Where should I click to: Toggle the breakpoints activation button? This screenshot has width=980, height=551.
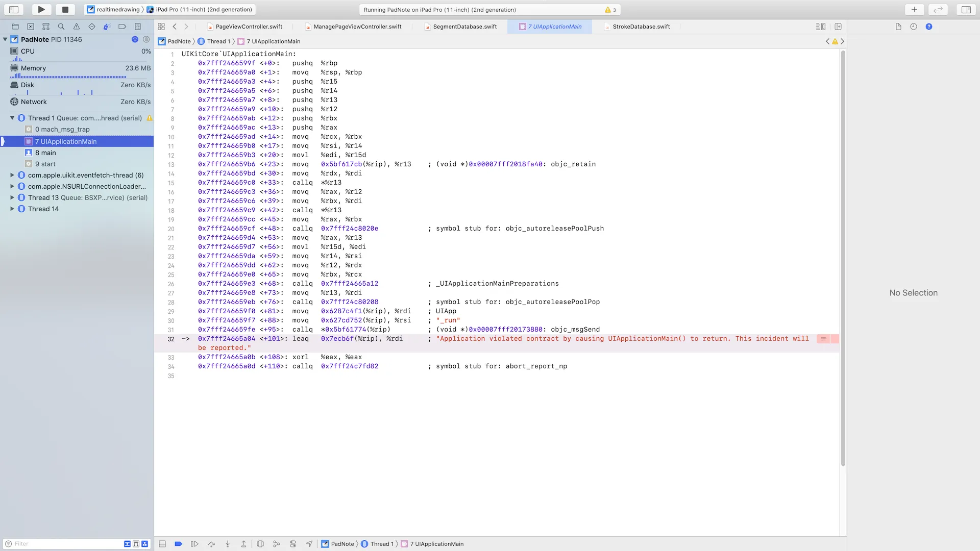pos(178,544)
